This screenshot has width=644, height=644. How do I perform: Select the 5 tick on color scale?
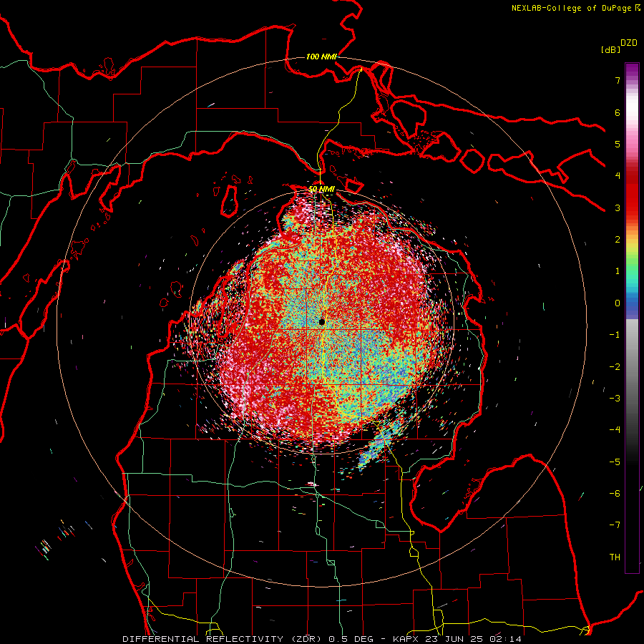coord(618,144)
